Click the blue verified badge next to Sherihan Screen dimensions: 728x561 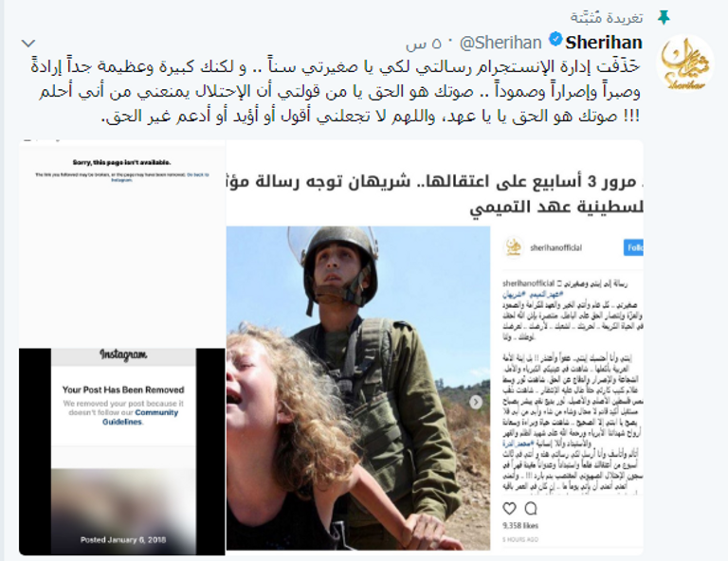click(555, 40)
